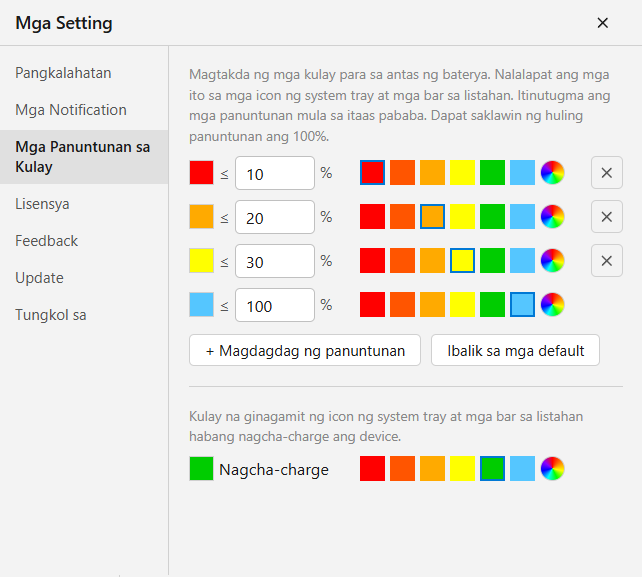Pick selected amber swatch for 20% rule

point(432,217)
